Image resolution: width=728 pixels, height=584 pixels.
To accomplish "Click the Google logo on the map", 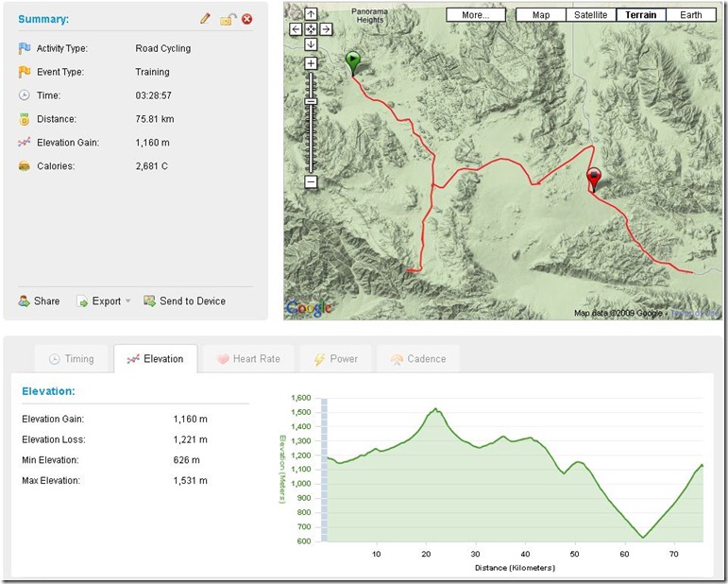I will click(309, 308).
